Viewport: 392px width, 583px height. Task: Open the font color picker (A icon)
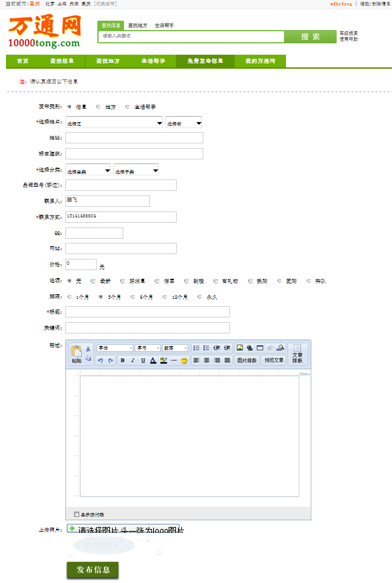(x=153, y=360)
